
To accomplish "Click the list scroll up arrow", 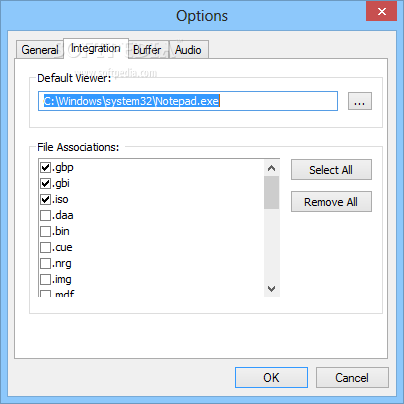I will pos(272,168).
